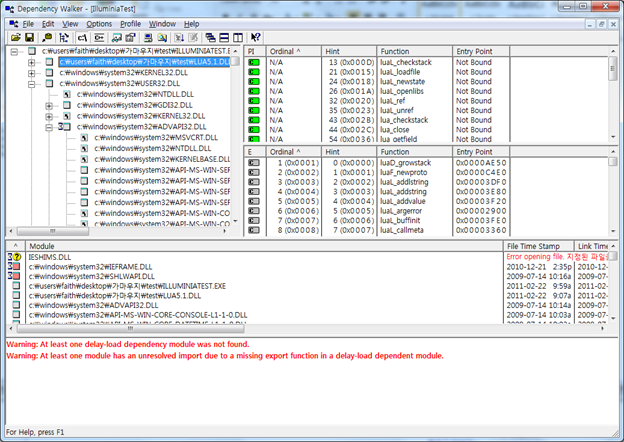Collapse the ILLUMINIATEST.EXE root tree node
Viewport: 624px width, 442px height.
point(14,51)
